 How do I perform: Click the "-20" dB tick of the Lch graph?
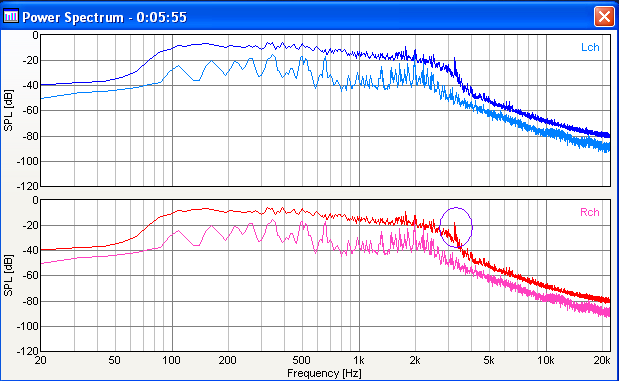pos(30,60)
